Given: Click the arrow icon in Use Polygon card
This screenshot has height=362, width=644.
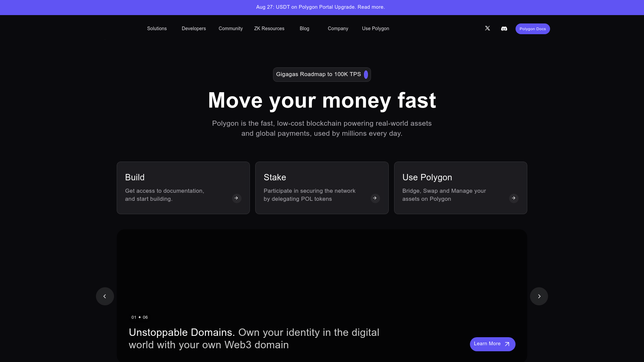Looking at the screenshot, I should (x=514, y=198).
